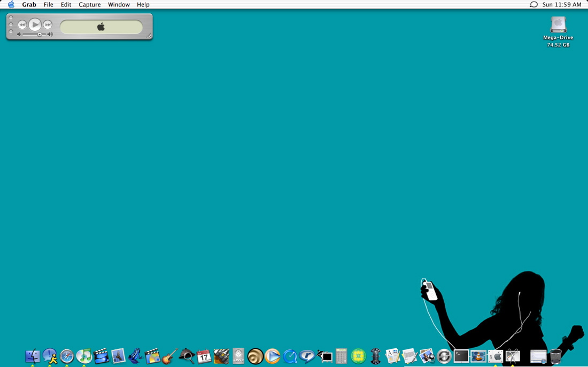Launch iDVD from the dock
Image resolution: width=588 pixels, height=367 pixels.
pyautogui.click(x=153, y=356)
